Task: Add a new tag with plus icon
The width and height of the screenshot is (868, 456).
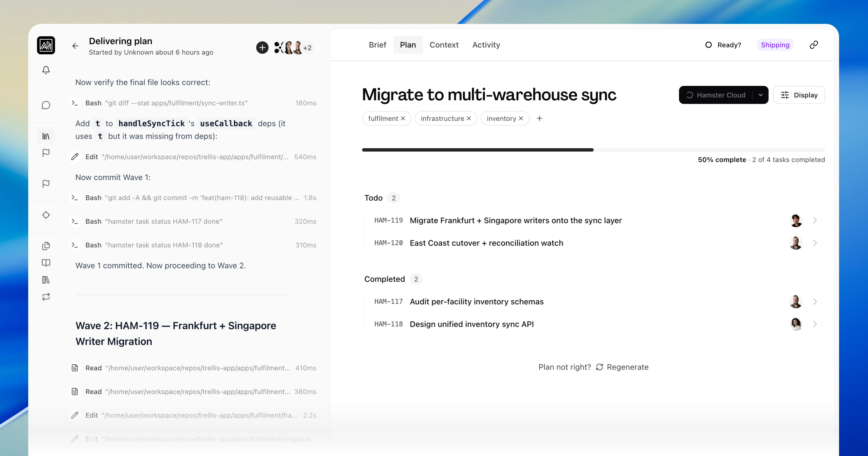Action: [x=539, y=118]
